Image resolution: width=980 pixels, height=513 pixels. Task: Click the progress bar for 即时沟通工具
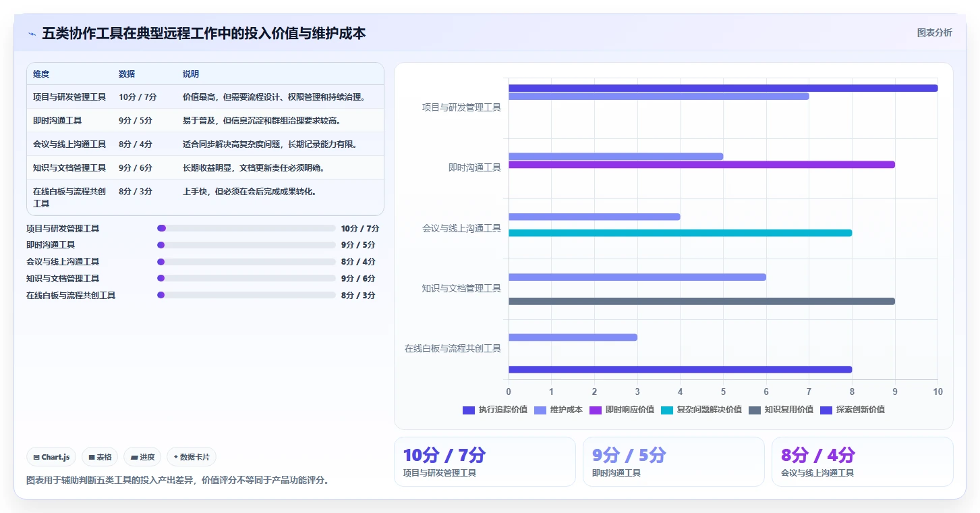[246, 245]
